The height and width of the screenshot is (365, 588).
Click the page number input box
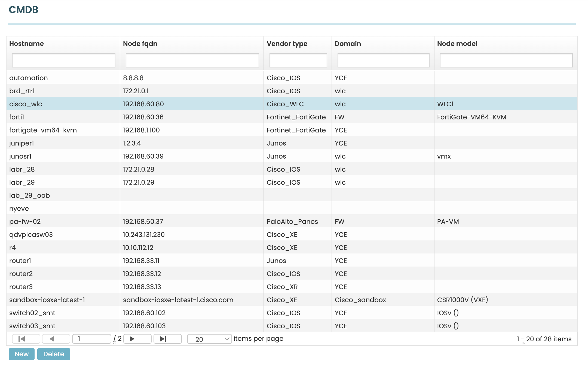[92, 339]
